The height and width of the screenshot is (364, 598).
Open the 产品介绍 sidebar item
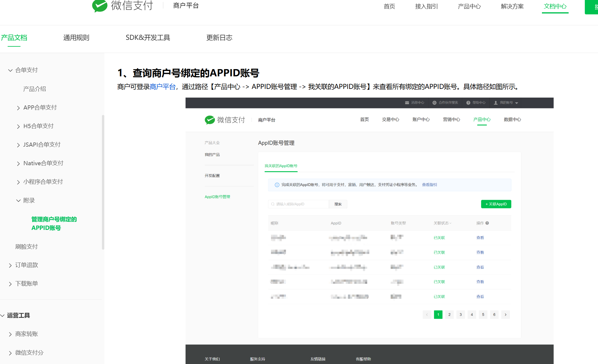[x=34, y=89]
